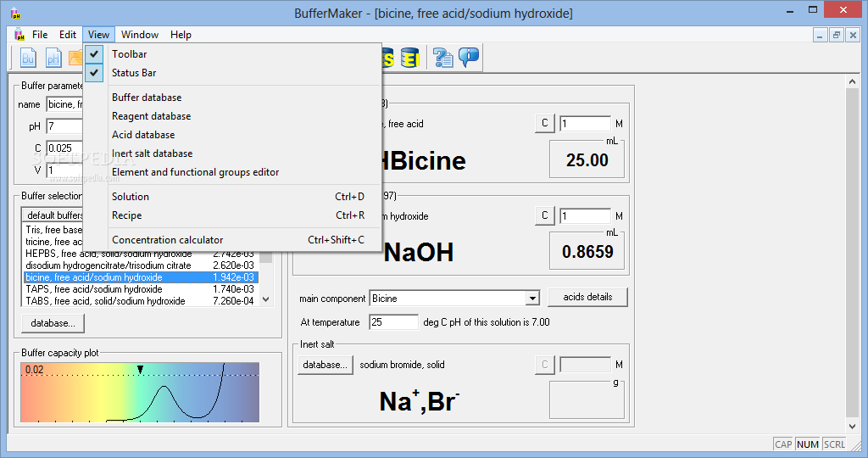Click the C button for inert salt

pos(545,365)
